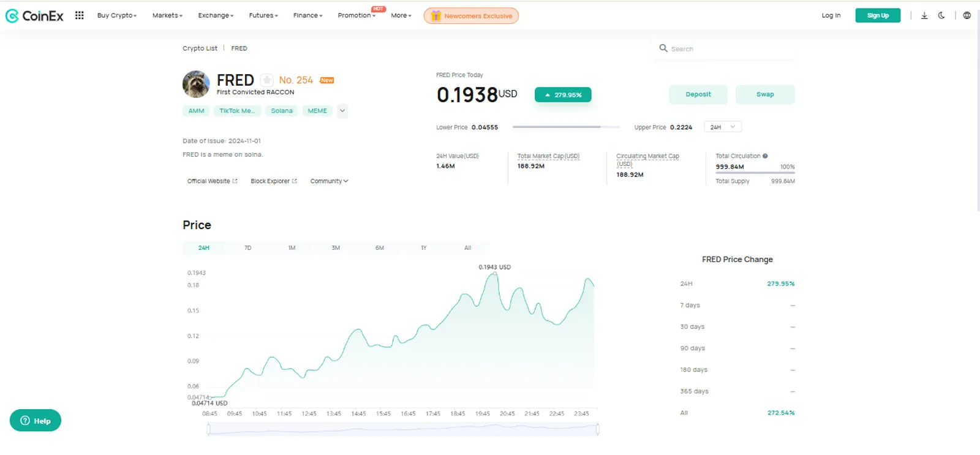Click the download app icon
Viewport: 980px width, 455px height.
point(924,15)
